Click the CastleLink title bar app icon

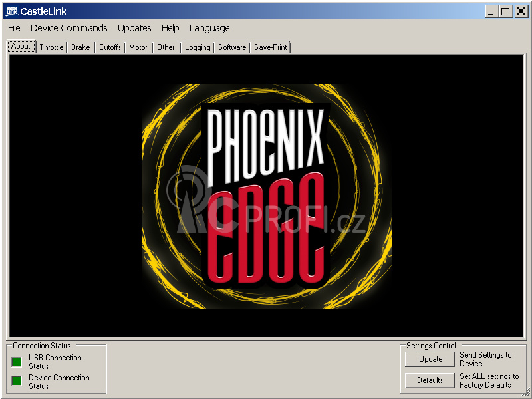[x=11, y=11]
